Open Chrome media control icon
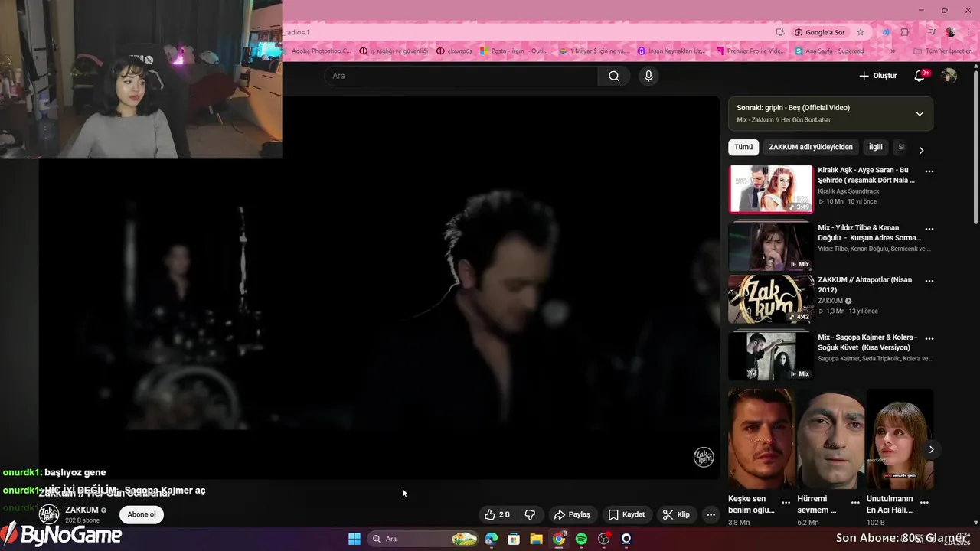The image size is (980, 551). click(x=932, y=32)
